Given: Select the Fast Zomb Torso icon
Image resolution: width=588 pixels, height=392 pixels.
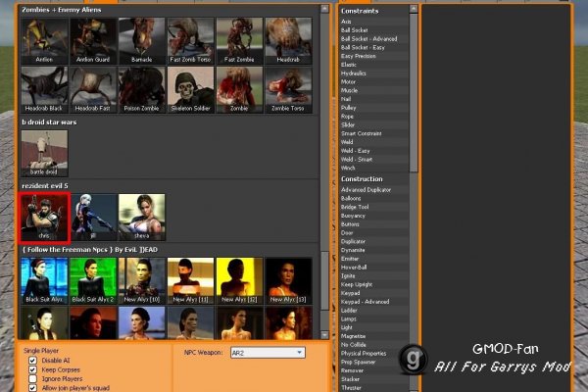Looking at the screenshot, I should [190, 41].
